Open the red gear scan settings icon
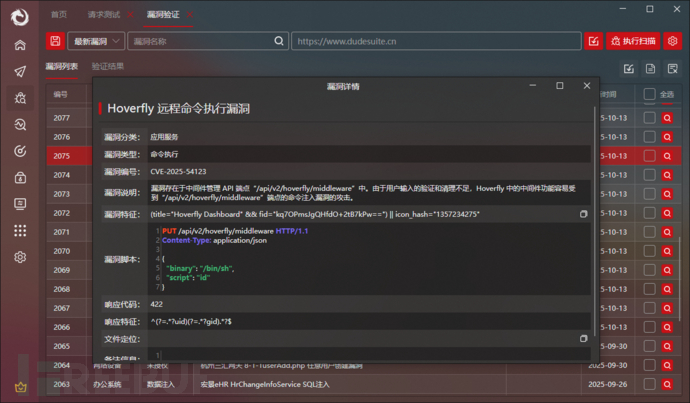 click(672, 41)
